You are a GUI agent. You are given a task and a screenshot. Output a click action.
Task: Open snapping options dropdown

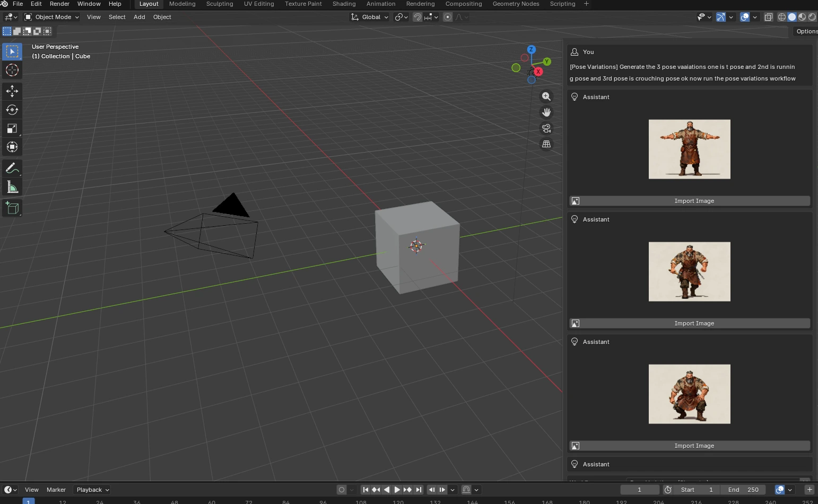[431, 17]
